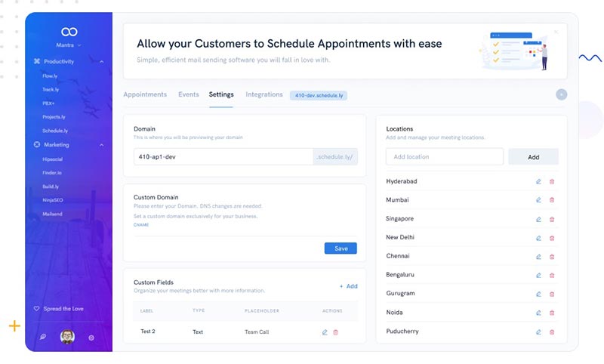The width and height of the screenshot is (604, 364).
Task: Open the Mantra workspace dropdown
Action: 69,45
